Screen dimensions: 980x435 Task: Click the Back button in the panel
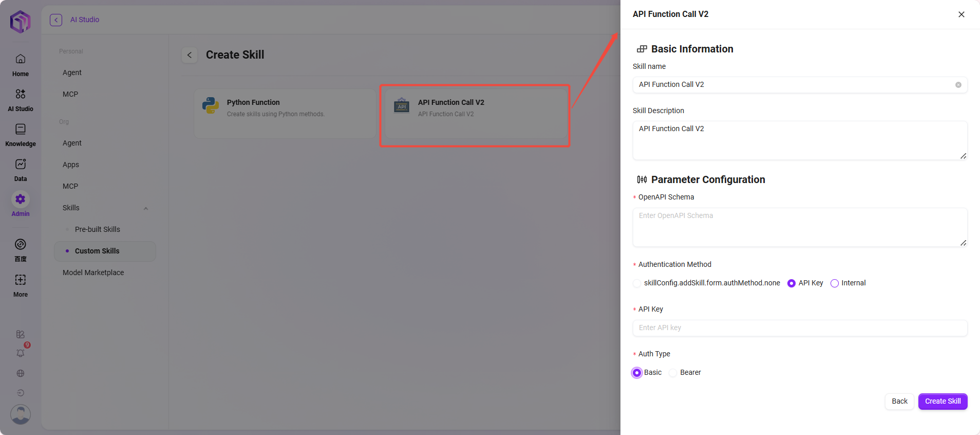(899, 402)
